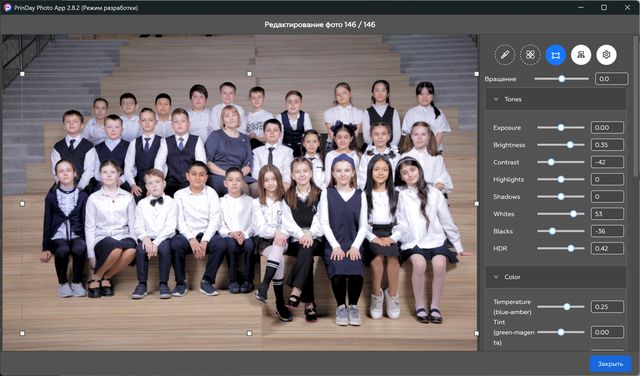Screen dimensions: 640x376
Task: Grab the top-left crop handle
Action: click(x=22, y=74)
